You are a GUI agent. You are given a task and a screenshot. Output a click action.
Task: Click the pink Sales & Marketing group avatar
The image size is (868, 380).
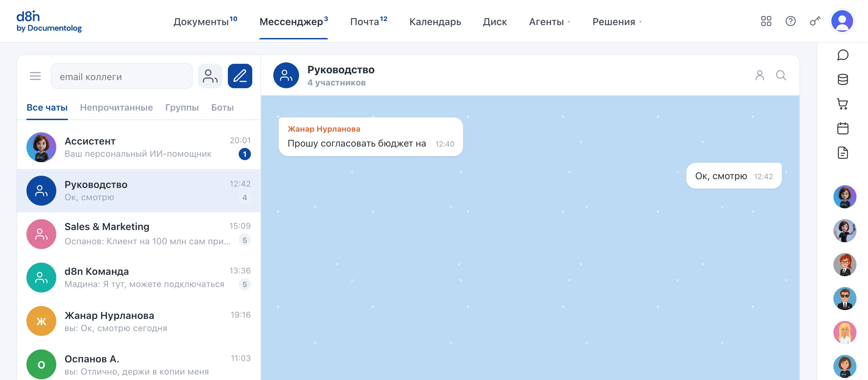tap(41, 234)
